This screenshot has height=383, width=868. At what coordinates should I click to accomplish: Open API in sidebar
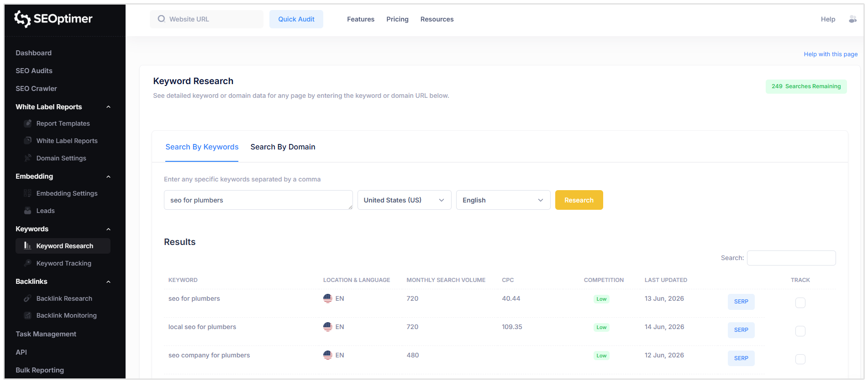tap(21, 352)
